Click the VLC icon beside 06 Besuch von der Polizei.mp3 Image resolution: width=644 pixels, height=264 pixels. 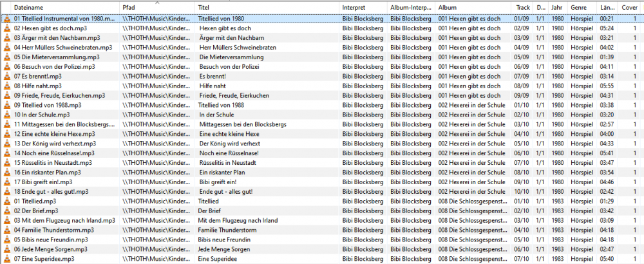[x=7, y=66]
